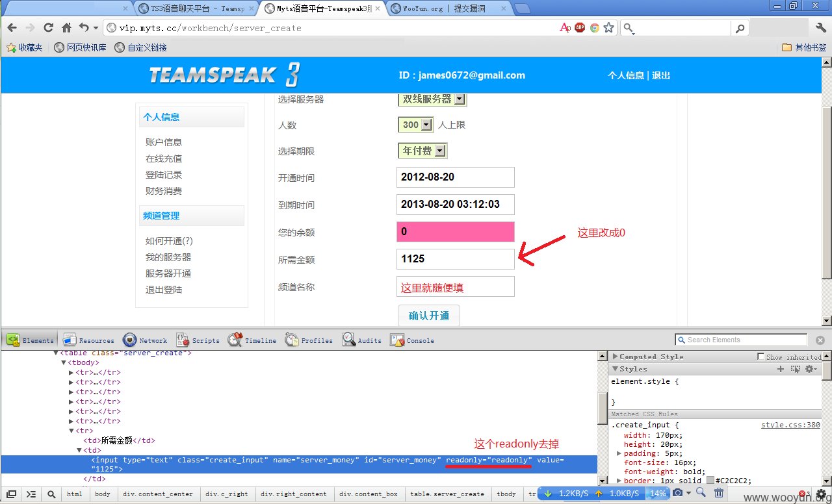Viewport: 832px width, 504px height.
Task: Click the browser back arrow
Action: coord(12,28)
